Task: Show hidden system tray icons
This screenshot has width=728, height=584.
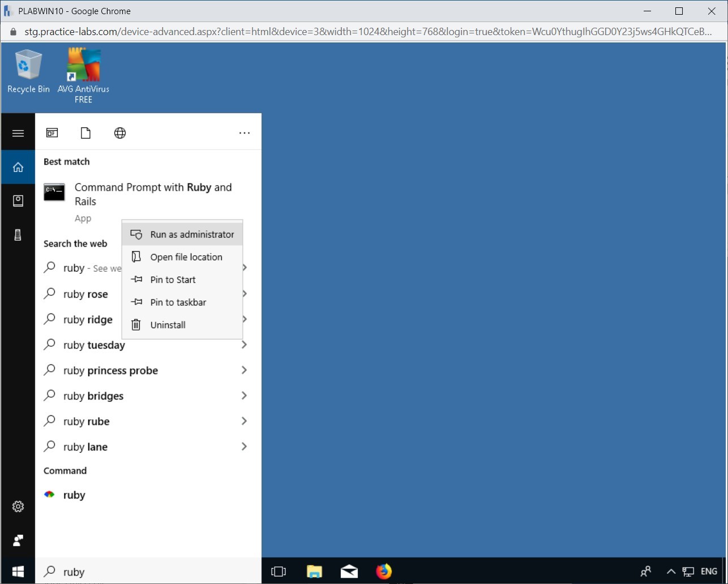Action: pos(671,572)
